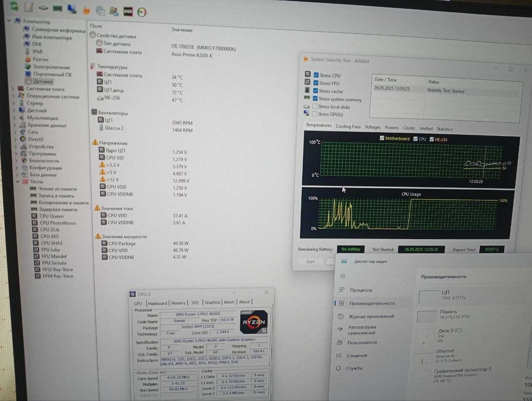Open Суммарная информация in the AIDA64 tree

click(58, 30)
